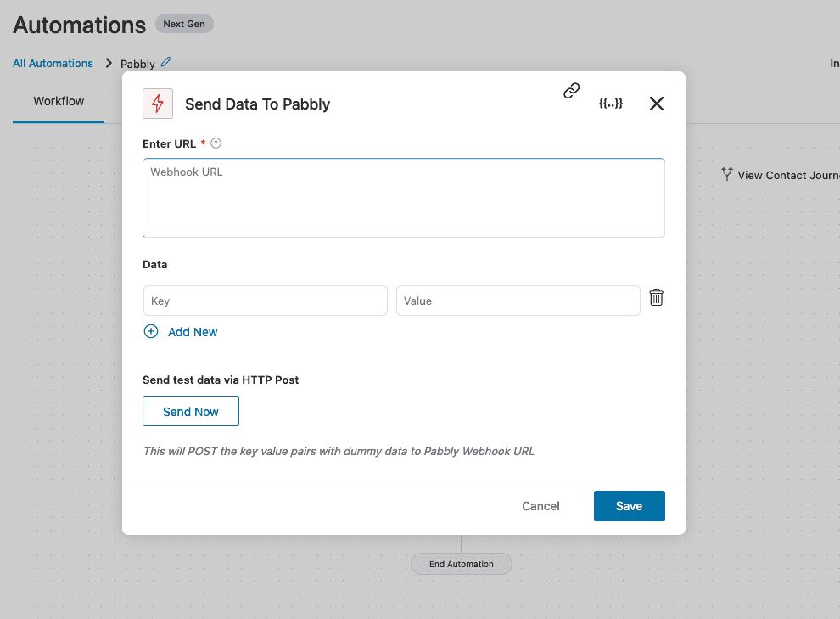Click the 'Send test data via HTTP Post' label
This screenshot has width=840, height=619.
[x=221, y=380]
